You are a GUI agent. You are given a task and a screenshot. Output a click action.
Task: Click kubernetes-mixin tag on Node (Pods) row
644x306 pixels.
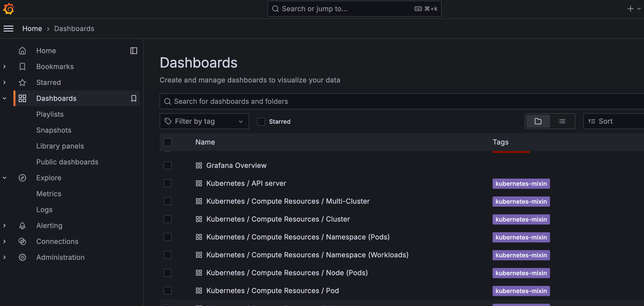521,273
